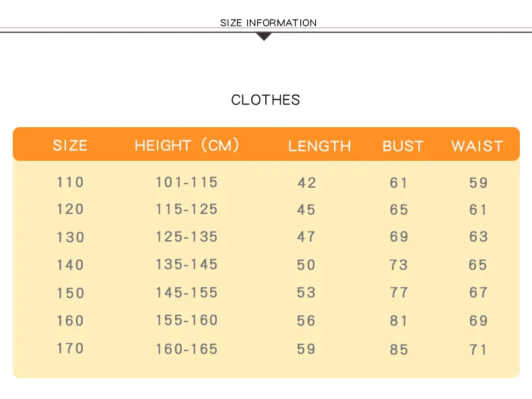Click the dark down-arrow marker below the heading
The height and width of the screenshot is (399, 532).
[x=264, y=36]
